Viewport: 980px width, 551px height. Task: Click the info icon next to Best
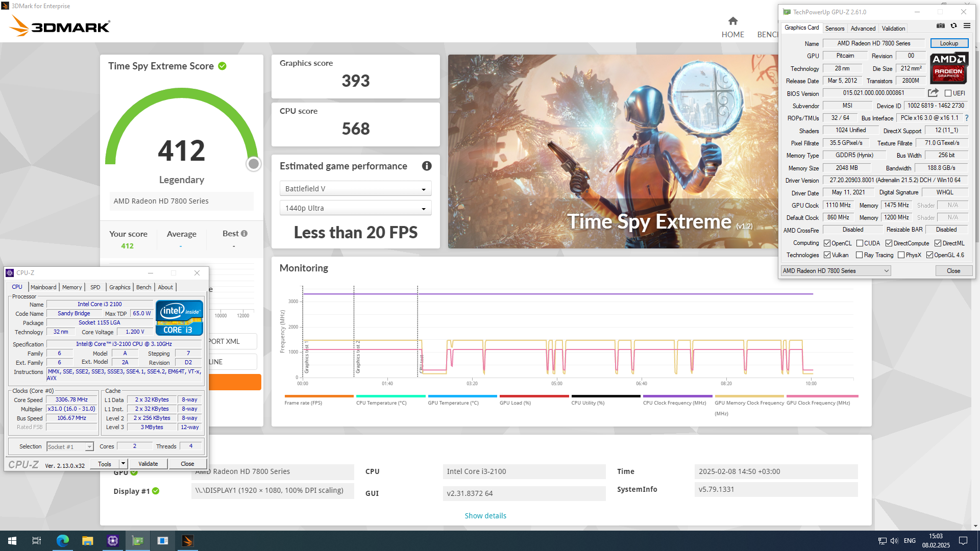(x=244, y=233)
